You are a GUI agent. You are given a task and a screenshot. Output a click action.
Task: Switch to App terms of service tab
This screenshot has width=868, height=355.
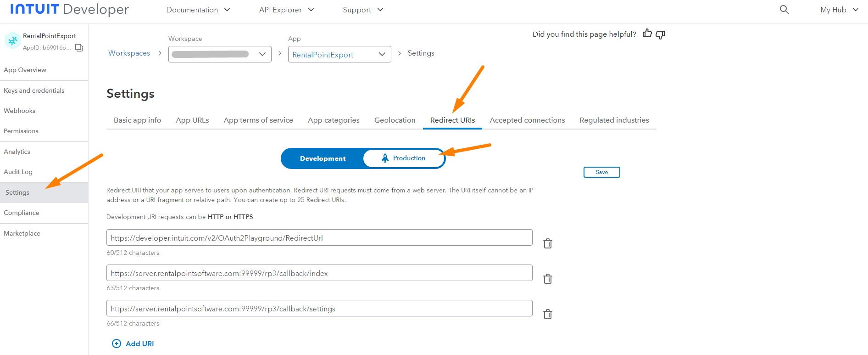[x=258, y=120]
